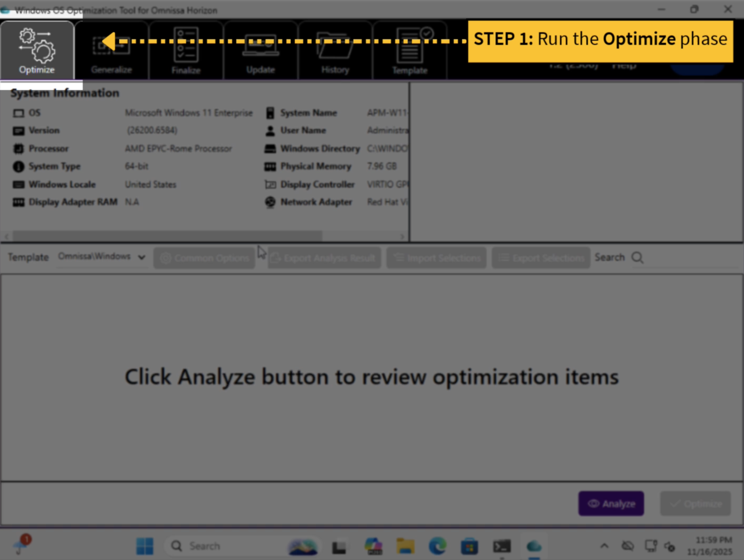Screen dimensions: 744x560
Task: Click the Processor chip icon
Action: click(x=19, y=149)
